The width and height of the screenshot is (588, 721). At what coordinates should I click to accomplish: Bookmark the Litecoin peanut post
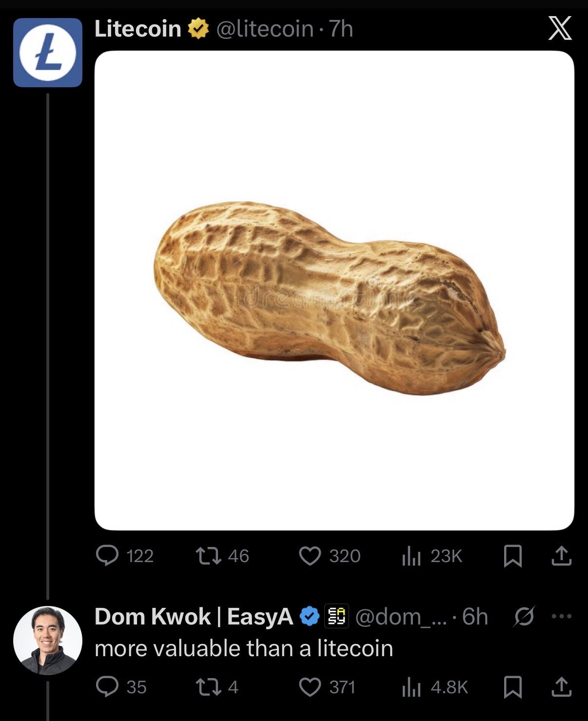click(512, 556)
